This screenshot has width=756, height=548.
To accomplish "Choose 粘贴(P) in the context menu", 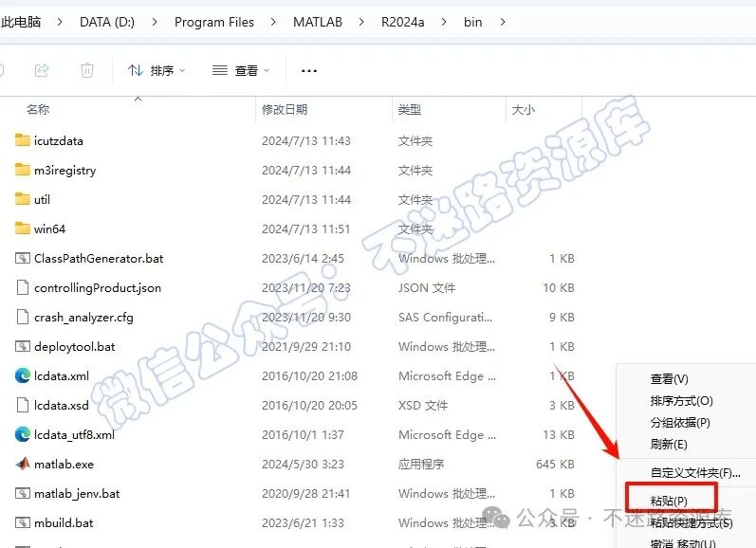I will [669, 501].
